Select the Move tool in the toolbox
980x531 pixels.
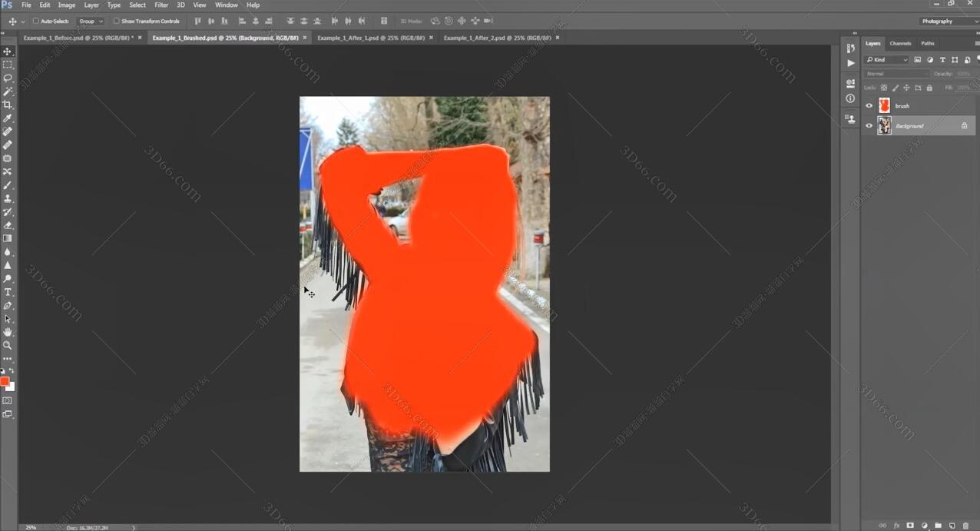(x=8, y=51)
